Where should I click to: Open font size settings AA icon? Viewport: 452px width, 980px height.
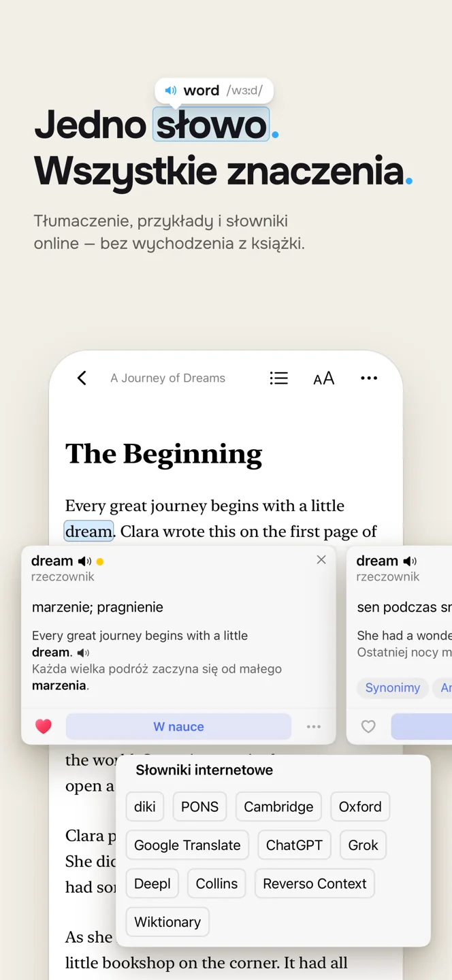coord(323,378)
